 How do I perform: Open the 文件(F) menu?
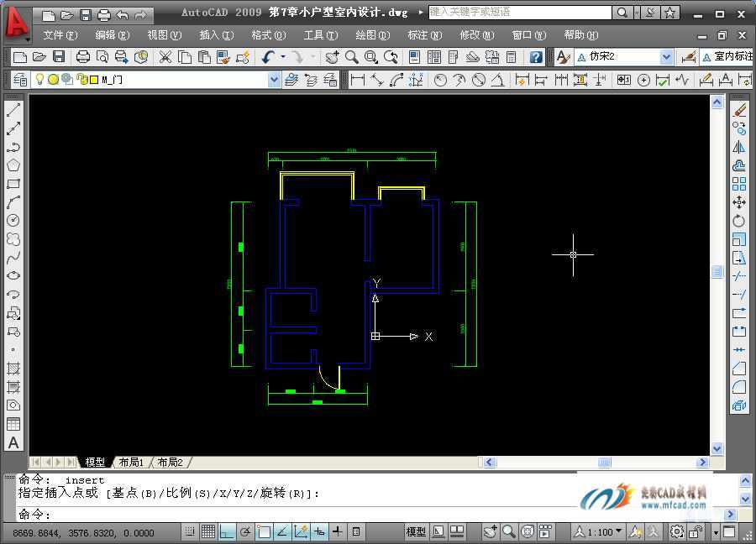click(x=60, y=35)
